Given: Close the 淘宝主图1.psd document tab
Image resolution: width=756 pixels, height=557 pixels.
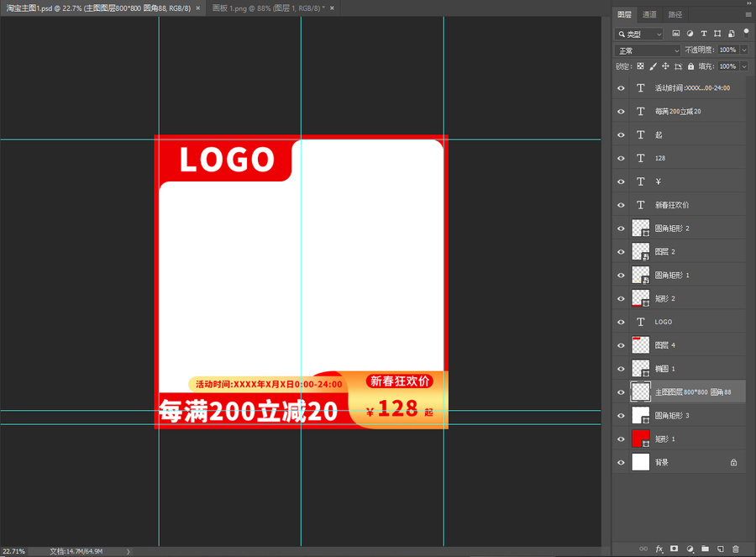Looking at the screenshot, I should pyautogui.click(x=197, y=8).
